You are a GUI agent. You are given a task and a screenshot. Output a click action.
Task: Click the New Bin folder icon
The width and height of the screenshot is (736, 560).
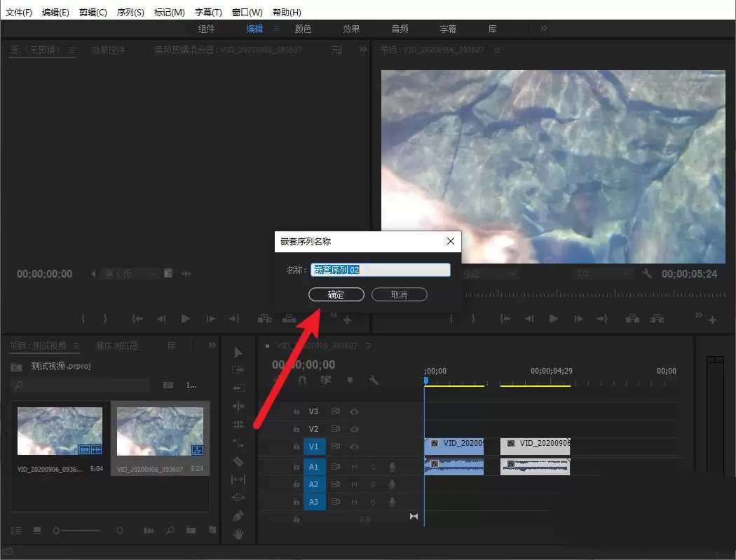[x=191, y=530]
